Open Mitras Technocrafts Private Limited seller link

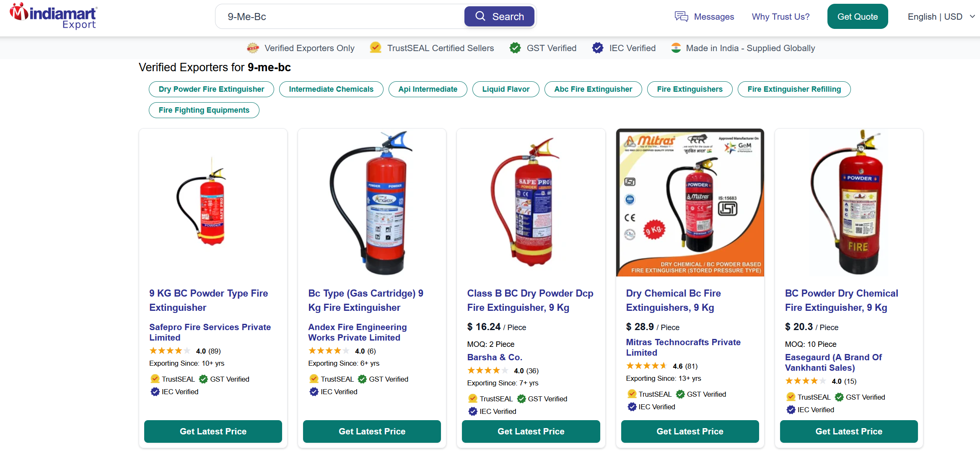click(x=683, y=347)
